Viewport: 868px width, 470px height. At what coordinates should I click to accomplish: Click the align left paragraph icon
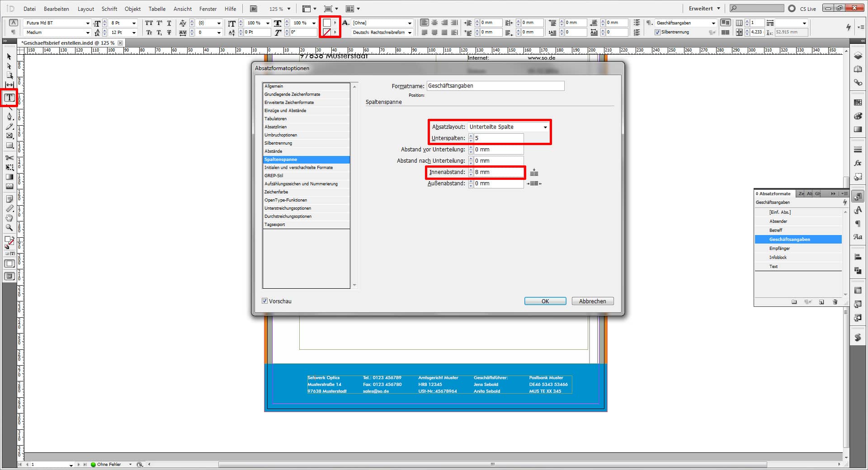pyautogui.click(x=424, y=23)
